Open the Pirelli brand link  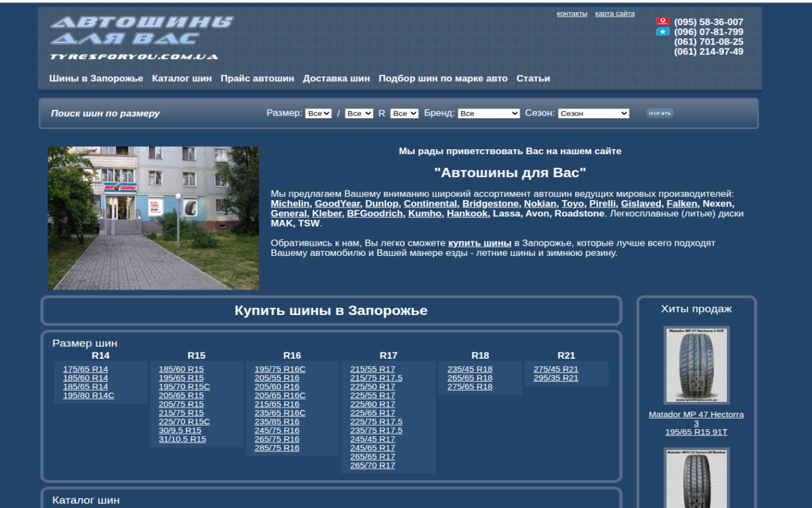pyautogui.click(x=602, y=204)
